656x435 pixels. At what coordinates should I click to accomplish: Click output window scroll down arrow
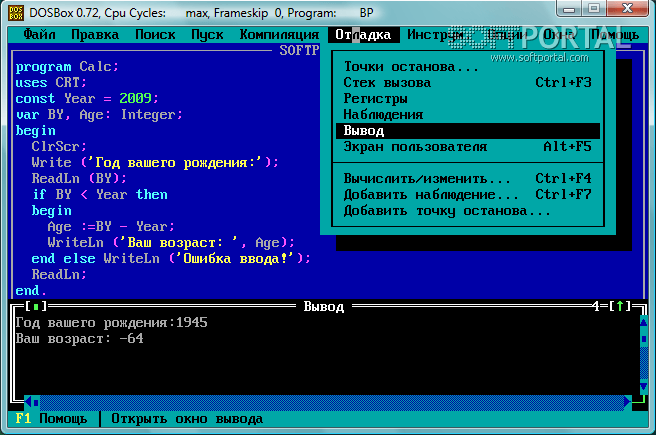(643, 386)
